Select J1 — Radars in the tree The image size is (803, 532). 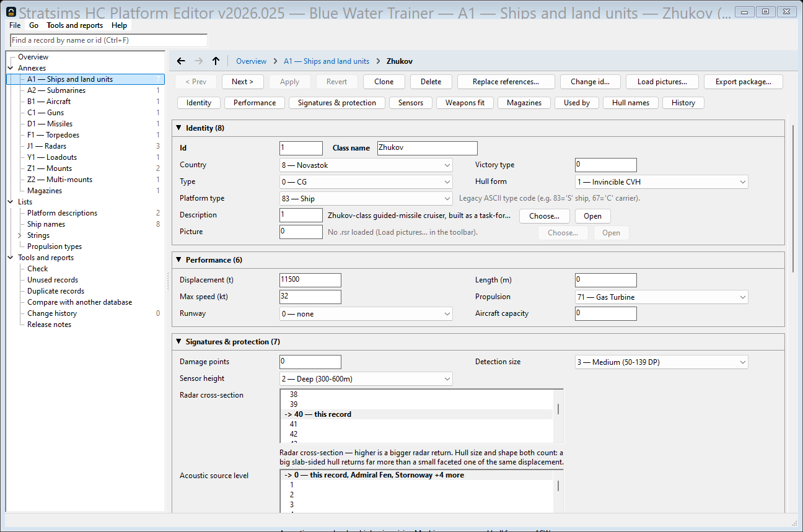tap(46, 146)
